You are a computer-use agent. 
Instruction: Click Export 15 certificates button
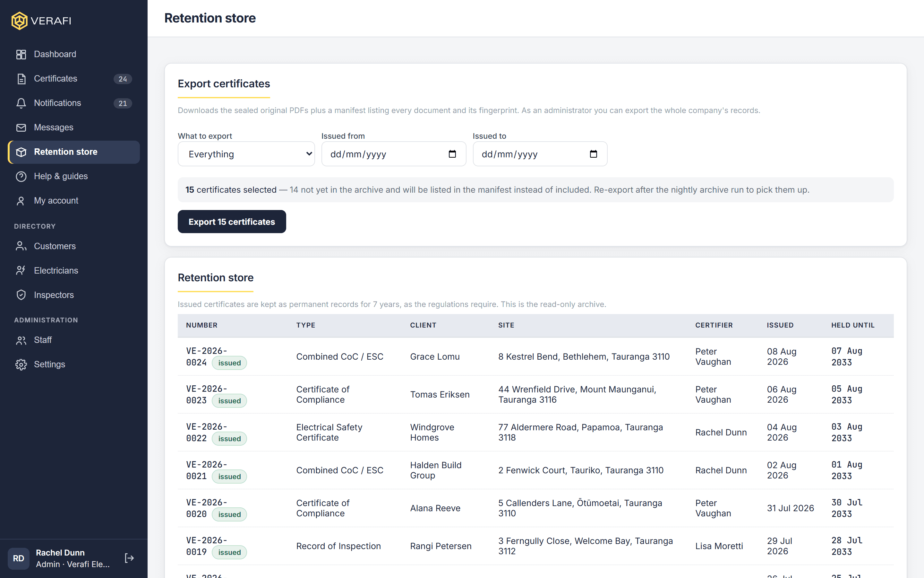coord(232,222)
